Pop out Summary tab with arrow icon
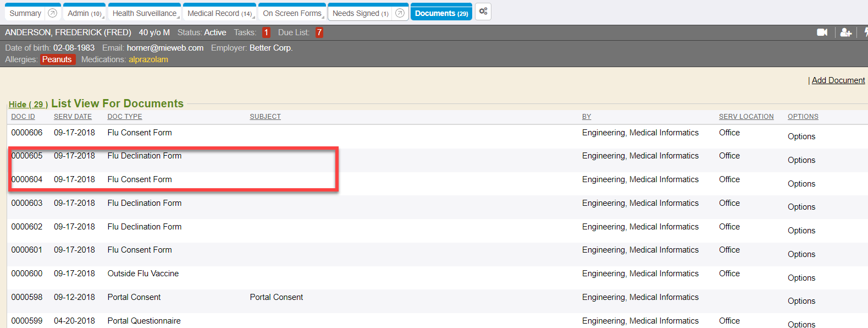868x328 pixels. [x=53, y=13]
